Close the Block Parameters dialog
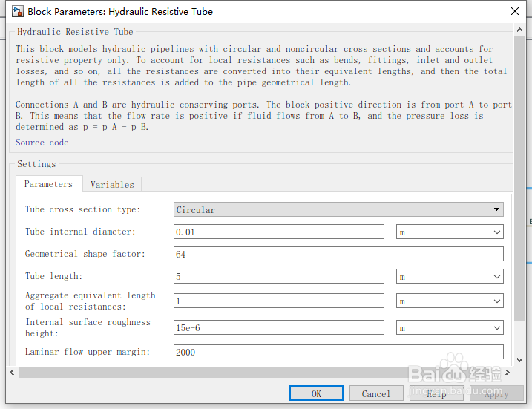532x409 pixels. [515, 11]
